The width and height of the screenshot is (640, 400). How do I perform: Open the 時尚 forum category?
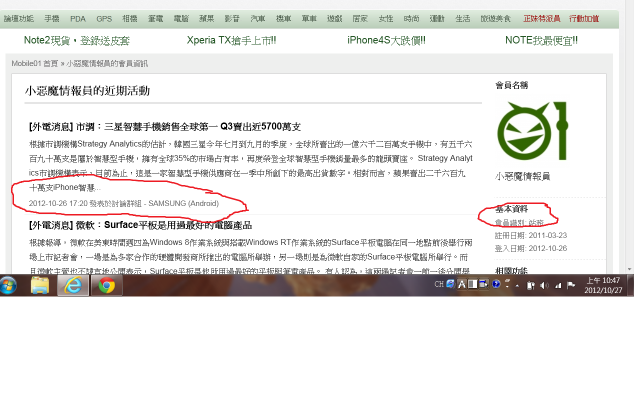coord(411,19)
